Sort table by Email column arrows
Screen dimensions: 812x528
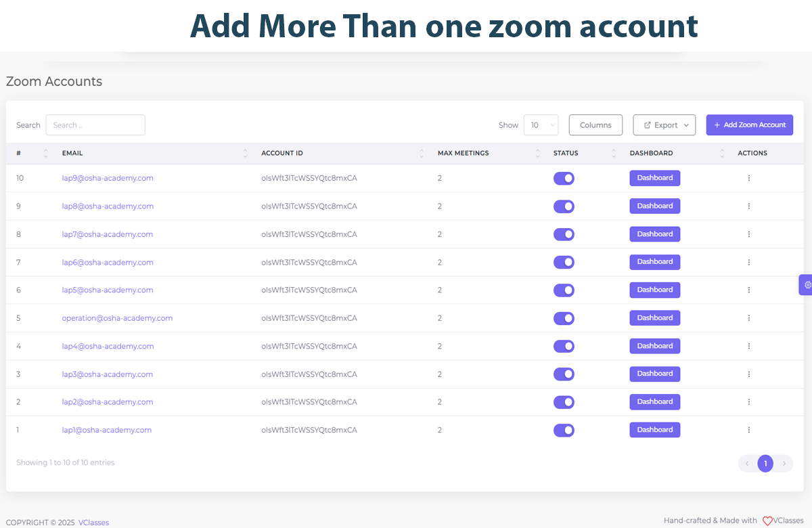245,153
